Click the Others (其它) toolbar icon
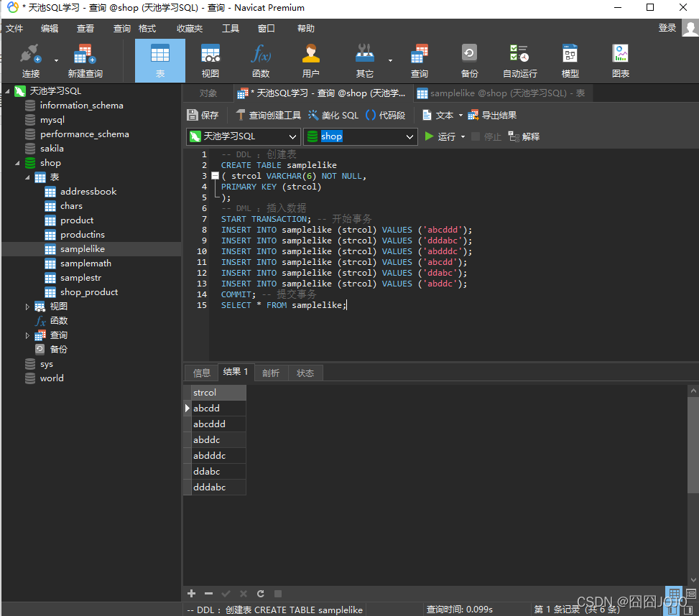 coord(365,60)
